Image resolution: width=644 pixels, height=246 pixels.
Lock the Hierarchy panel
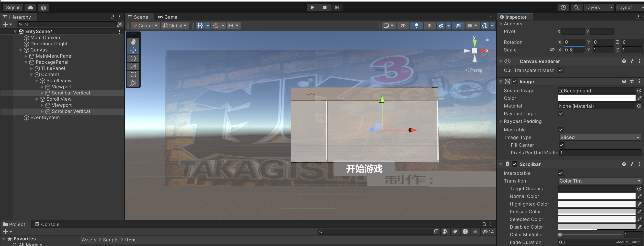click(x=112, y=17)
